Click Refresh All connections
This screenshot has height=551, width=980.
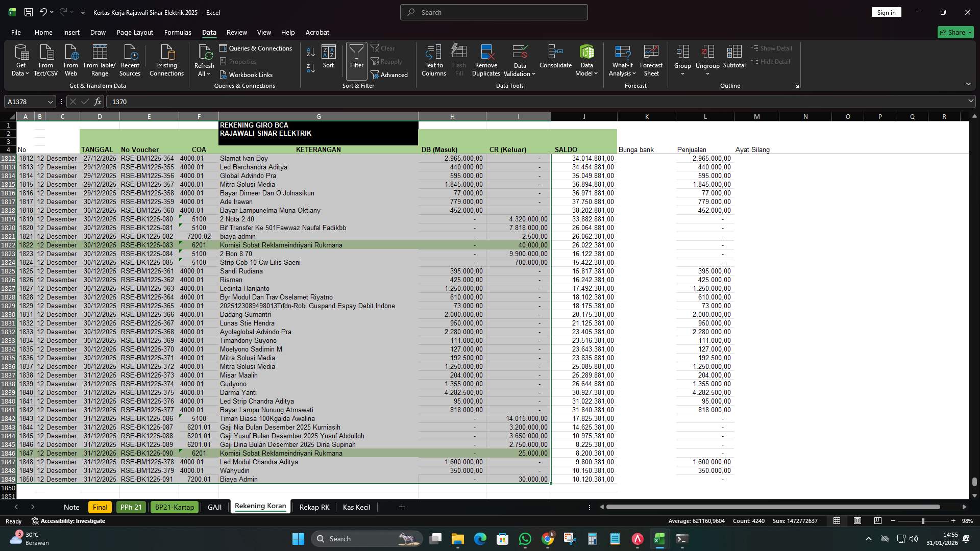[204, 60]
